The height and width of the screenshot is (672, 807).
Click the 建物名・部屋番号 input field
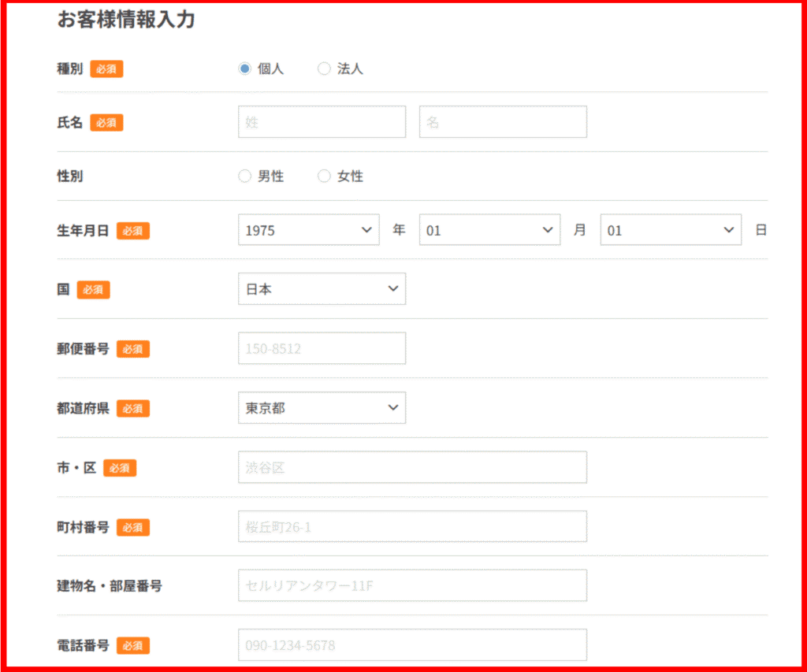(x=412, y=585)
